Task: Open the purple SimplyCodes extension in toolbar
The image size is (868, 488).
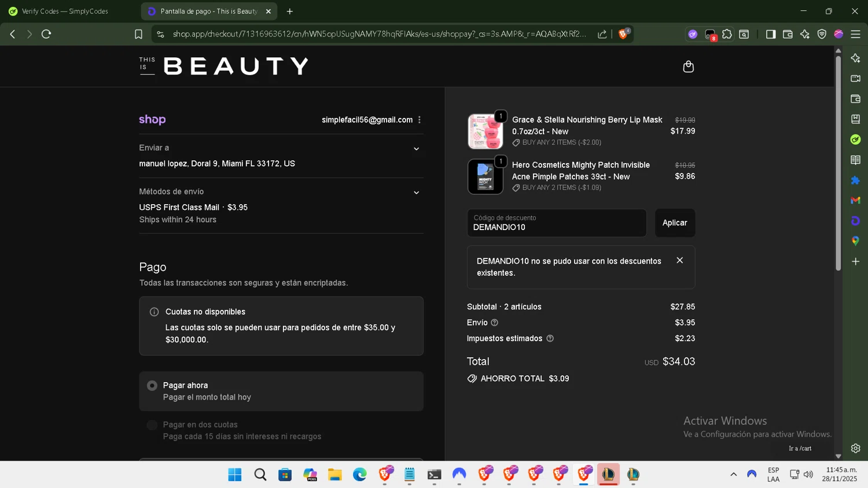Action: click(x=693, y=34)
